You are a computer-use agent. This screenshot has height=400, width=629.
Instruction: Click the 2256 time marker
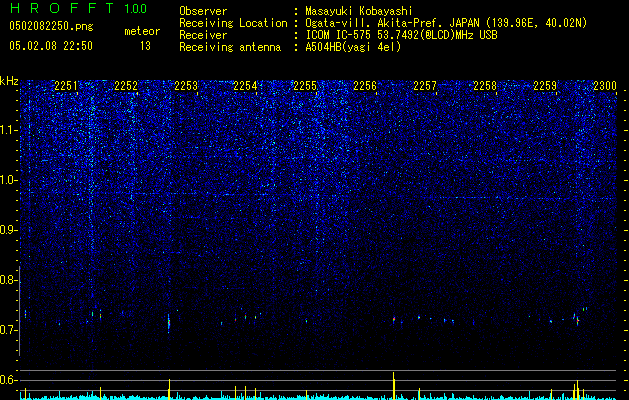365,86
